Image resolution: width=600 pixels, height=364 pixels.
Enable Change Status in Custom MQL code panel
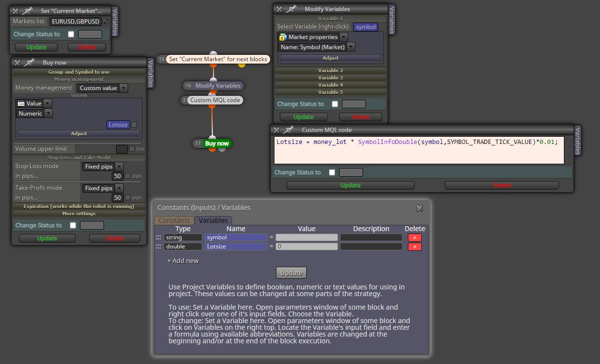click(332, 172)
